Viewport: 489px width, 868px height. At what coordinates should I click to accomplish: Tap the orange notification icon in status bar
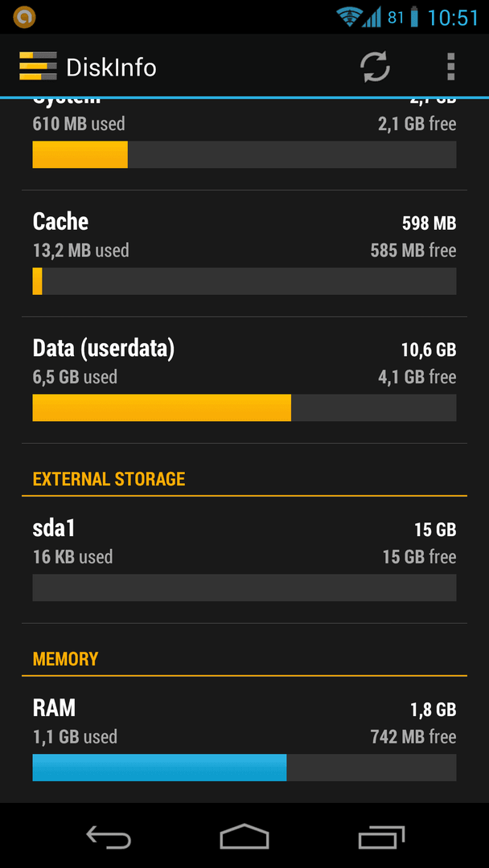24,17
